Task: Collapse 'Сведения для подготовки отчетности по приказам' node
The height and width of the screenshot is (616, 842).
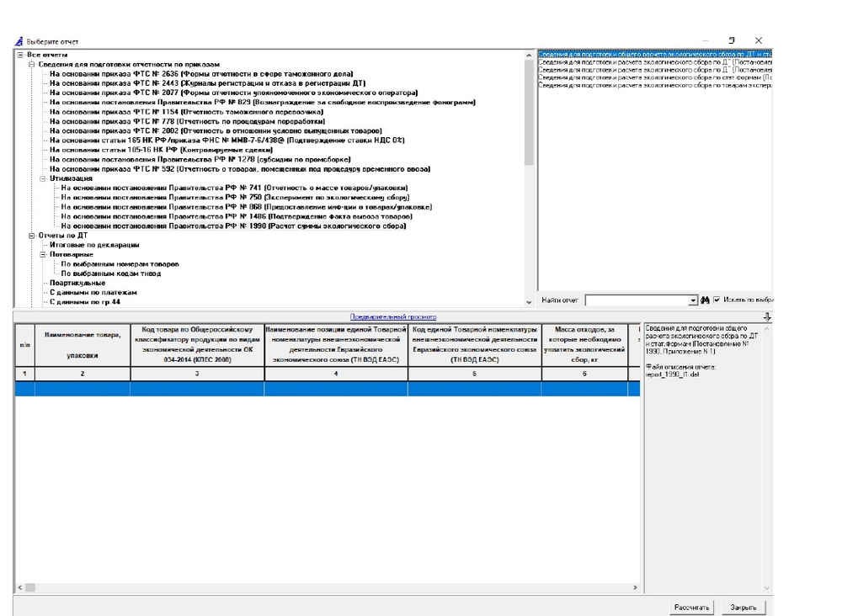Action: (31, 65)
